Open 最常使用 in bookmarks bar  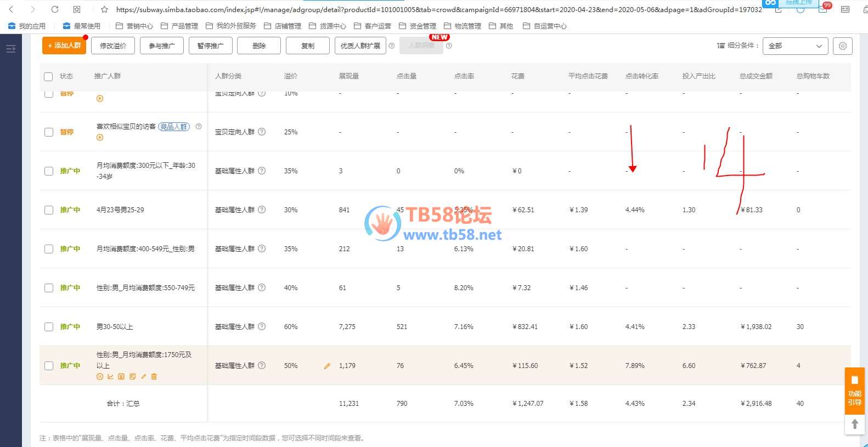coord(82,26)
